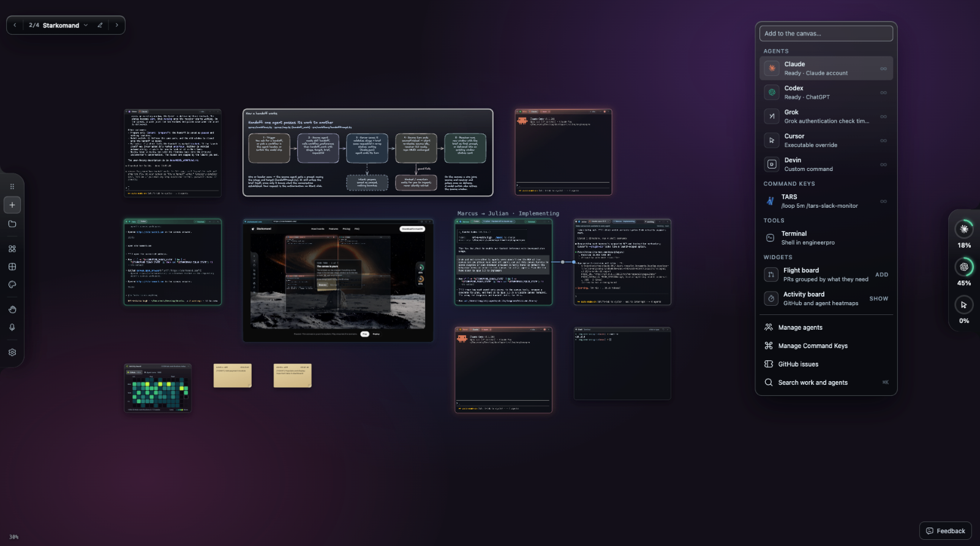Select the activity heatmap widget card on canvas
The width and height of the screenshot is (980, 546).
(158, 389)
